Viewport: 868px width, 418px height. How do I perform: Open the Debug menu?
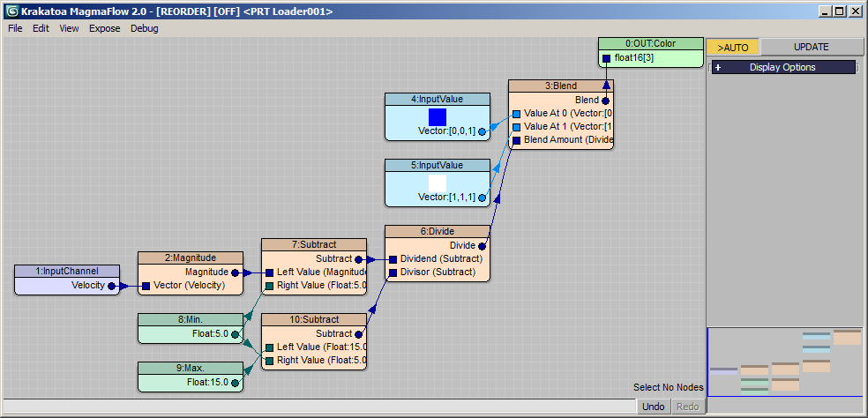coord(145,28)
